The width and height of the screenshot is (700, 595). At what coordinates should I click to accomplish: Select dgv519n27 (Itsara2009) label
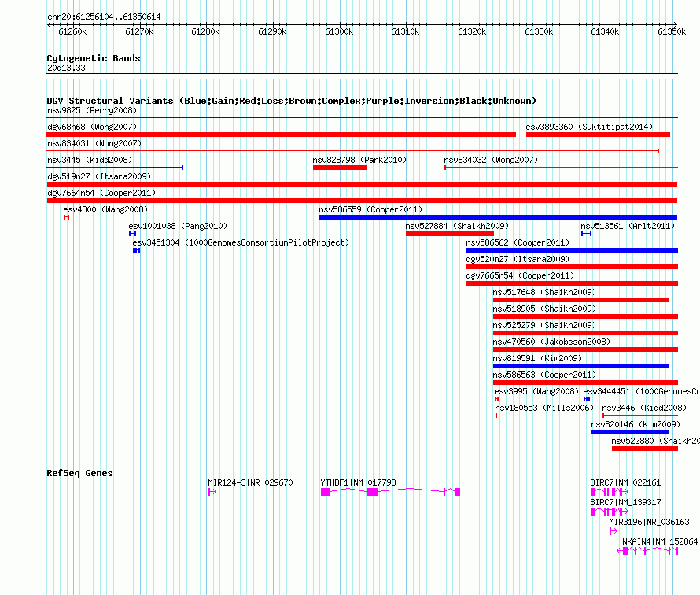[99, 176]
